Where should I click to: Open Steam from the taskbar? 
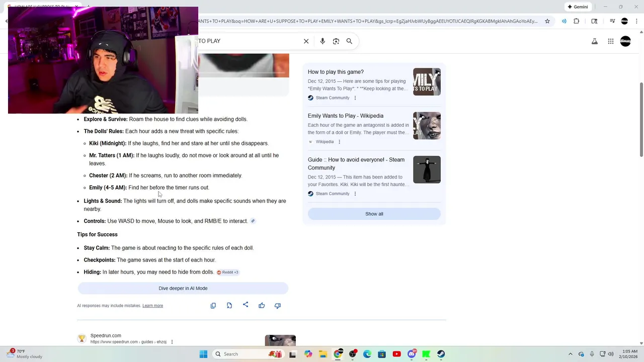click(441, 354)
